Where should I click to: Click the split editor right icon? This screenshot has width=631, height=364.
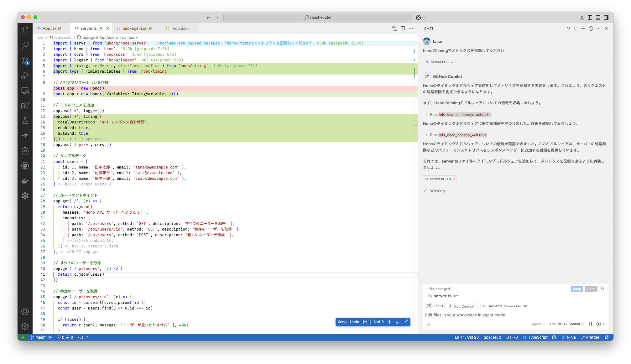pyautogui.click(x=403, y=29)
